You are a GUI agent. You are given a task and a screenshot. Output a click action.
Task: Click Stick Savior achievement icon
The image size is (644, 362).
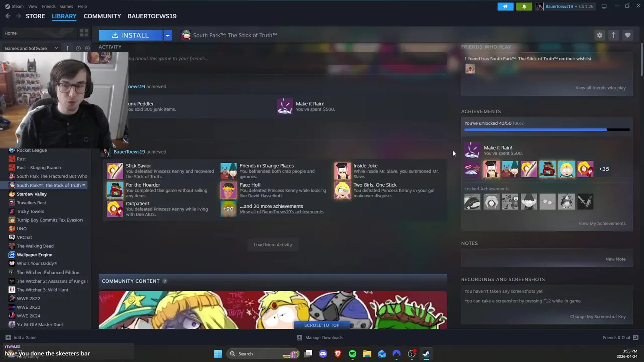click(x=115, y=171)
